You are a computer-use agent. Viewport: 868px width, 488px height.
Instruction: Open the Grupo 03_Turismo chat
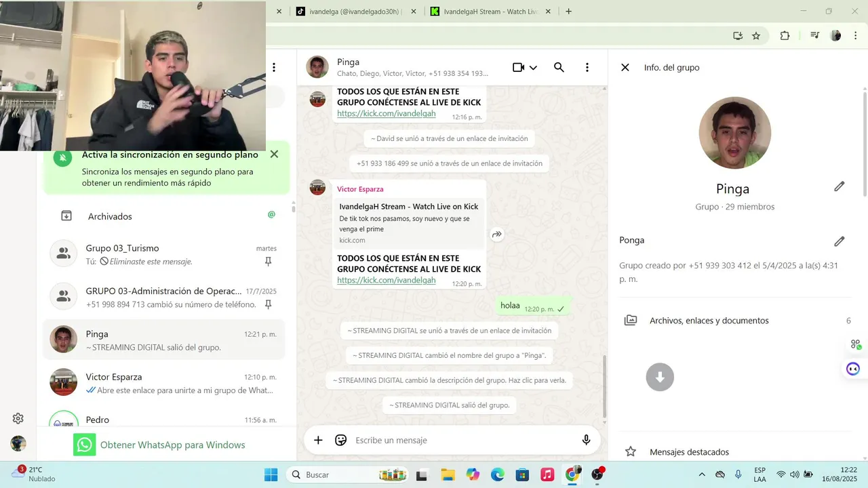pyautogui.click(x=164, y=254)
